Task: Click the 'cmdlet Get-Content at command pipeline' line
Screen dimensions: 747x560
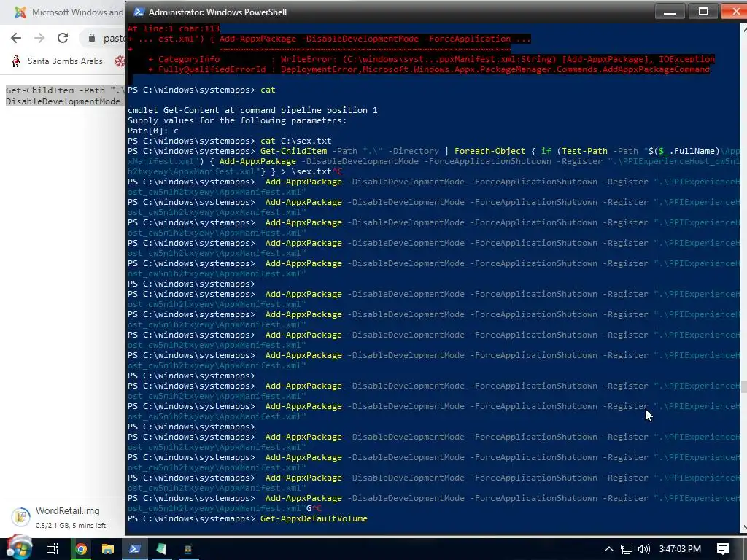Action: pos(252,110)
